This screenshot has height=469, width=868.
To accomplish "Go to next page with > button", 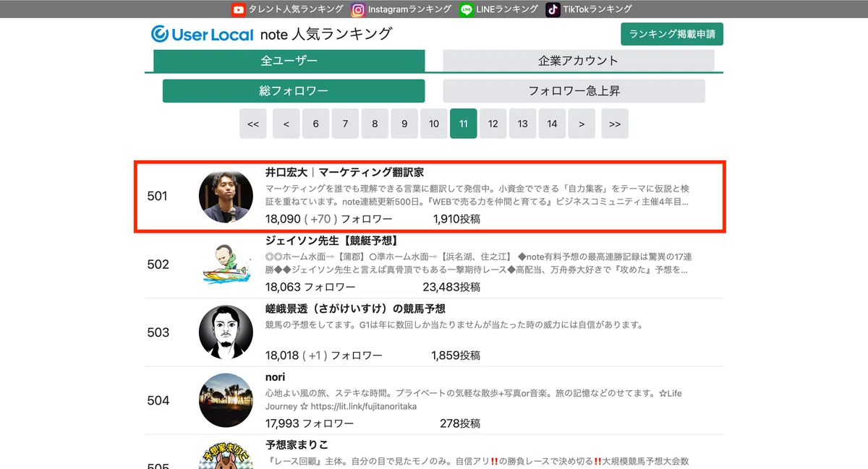I will 582,124.
